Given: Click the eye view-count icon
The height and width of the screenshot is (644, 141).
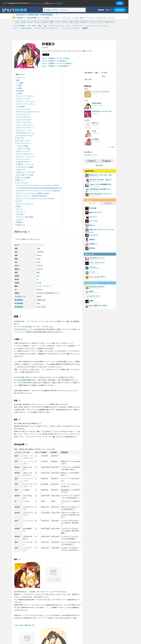Looking at the screenshot, I should [x=86, y=73].
